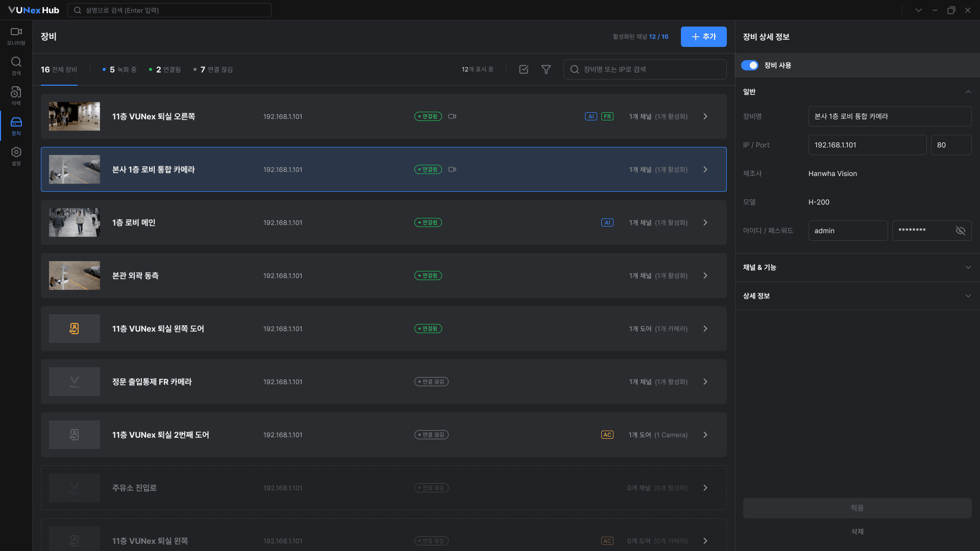
Task: Click the 연결 끊김 badge on 정문 출입통제 FR 카메라
Action: click(431, 382)
